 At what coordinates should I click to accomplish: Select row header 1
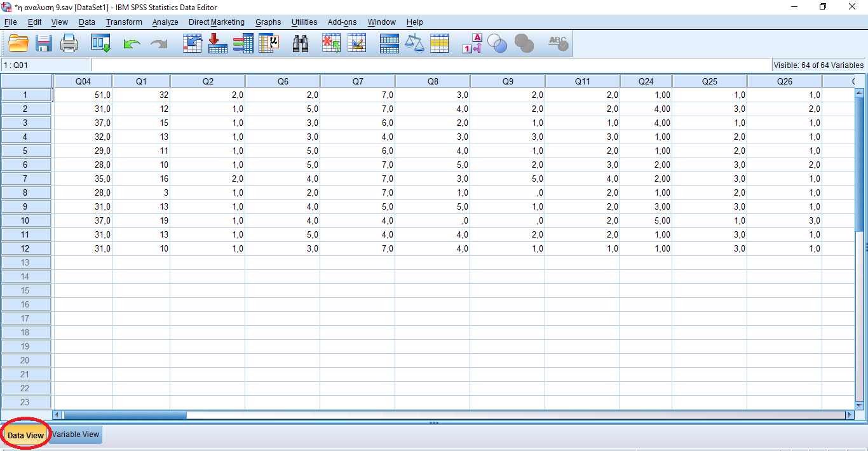25,95
